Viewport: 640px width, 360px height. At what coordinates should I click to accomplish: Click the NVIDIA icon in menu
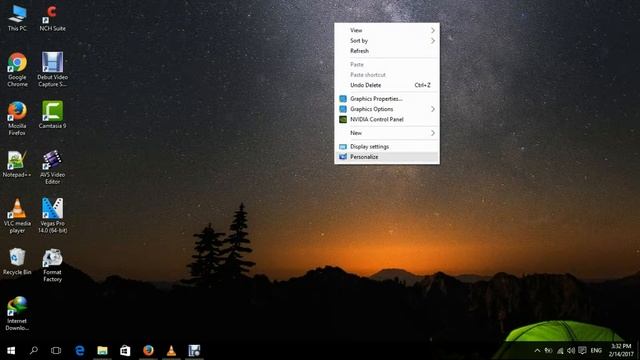[343, 120]
